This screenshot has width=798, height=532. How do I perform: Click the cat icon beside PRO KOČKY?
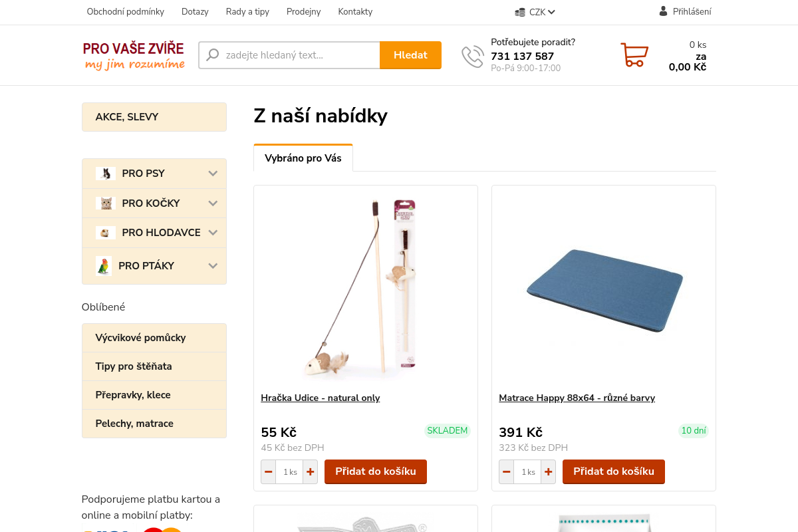coord(106,203)
